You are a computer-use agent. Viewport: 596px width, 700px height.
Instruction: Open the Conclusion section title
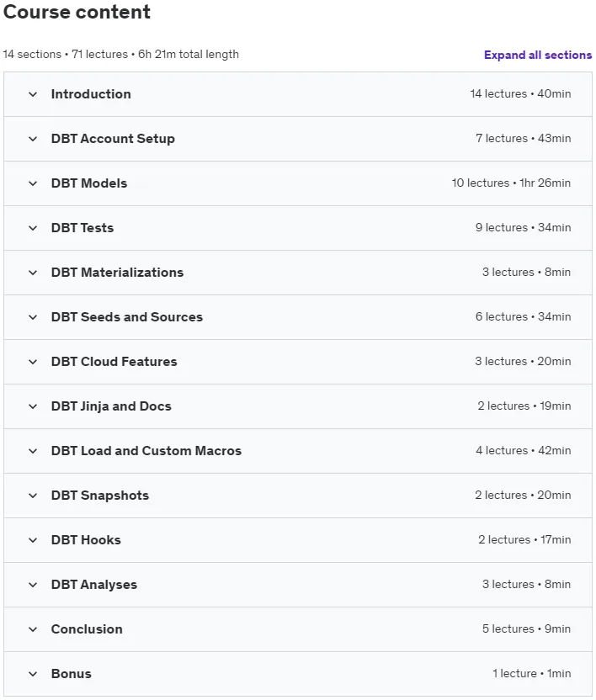click(x=87, y=629)
